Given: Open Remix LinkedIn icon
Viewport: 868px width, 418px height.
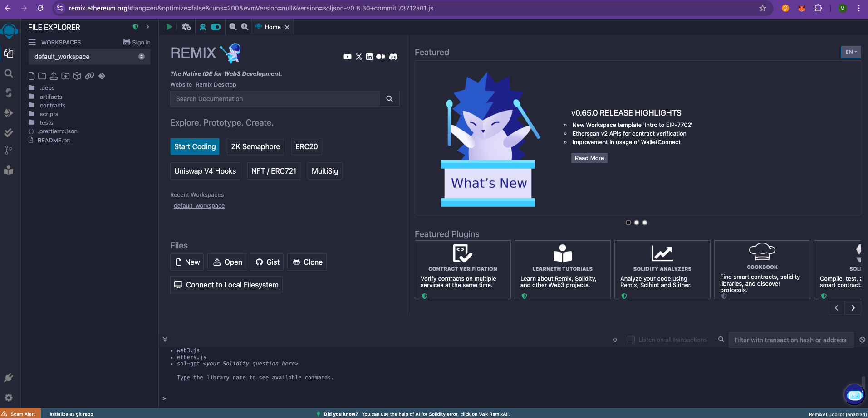Looking at the screenshot, I should 369,57.
